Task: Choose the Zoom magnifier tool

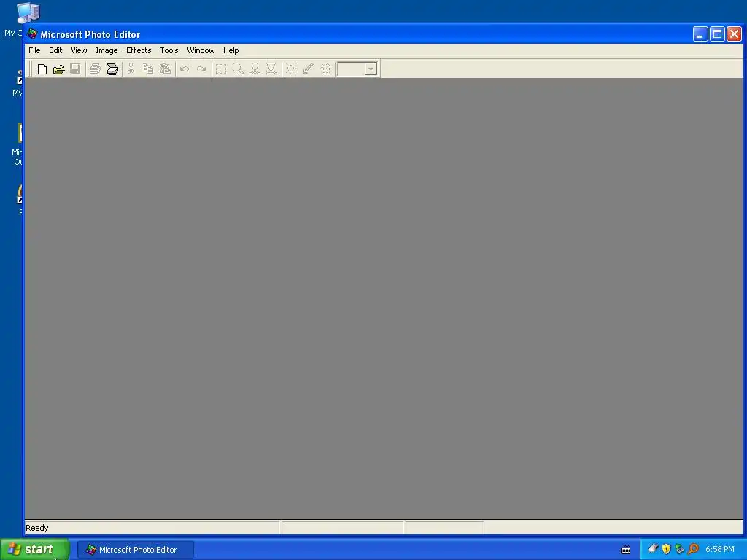Action: 237,69
